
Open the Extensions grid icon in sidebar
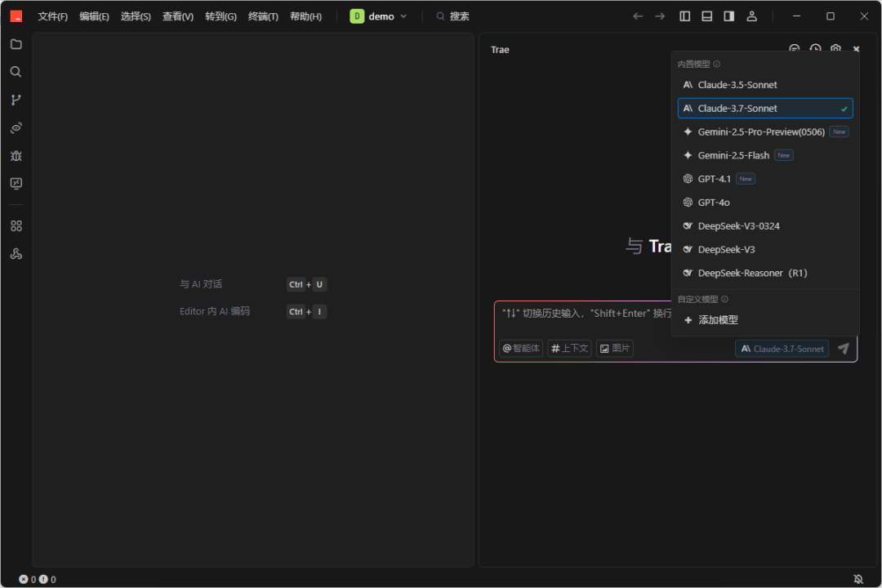16,226
